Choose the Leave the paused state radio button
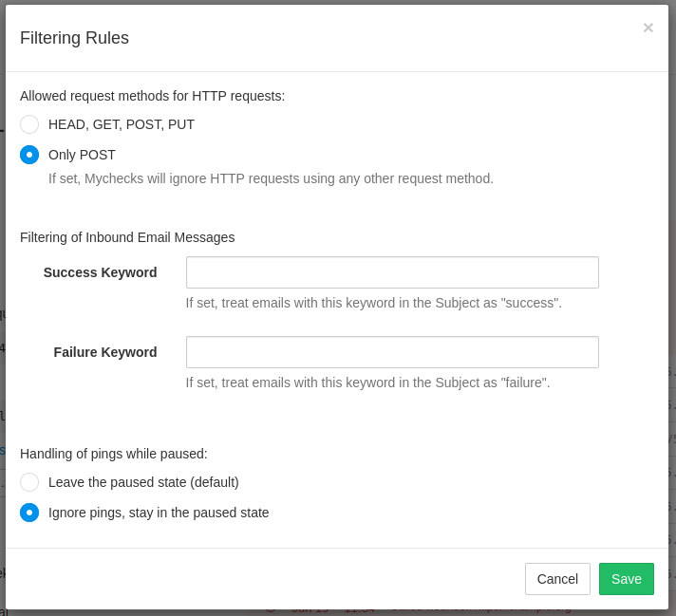676x616 pixels. point(29,482)
